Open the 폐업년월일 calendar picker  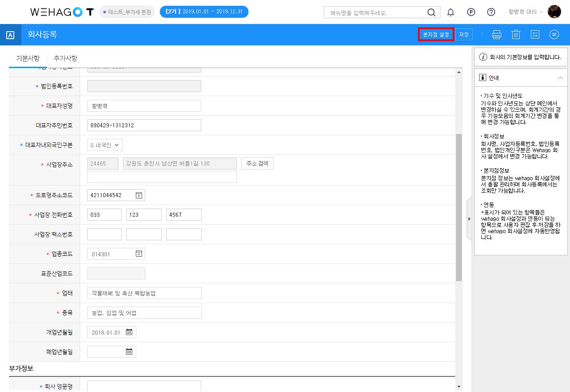pos(129,352)
